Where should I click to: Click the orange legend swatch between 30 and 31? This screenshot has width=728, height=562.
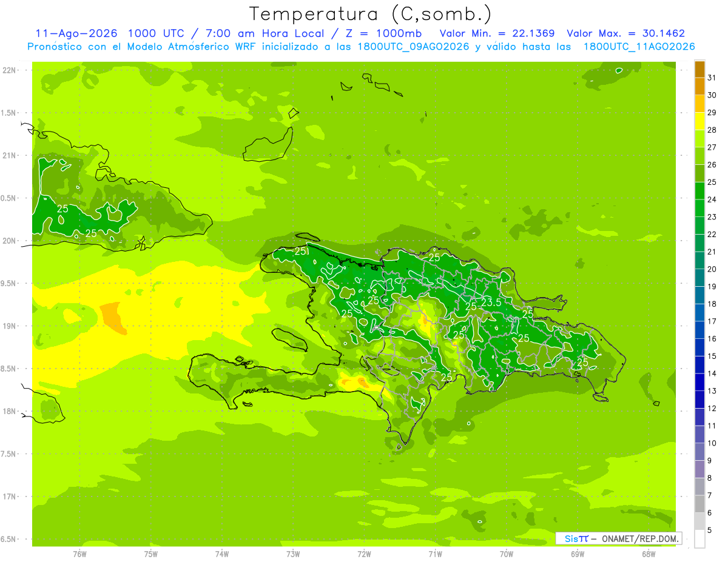(699, 87)
